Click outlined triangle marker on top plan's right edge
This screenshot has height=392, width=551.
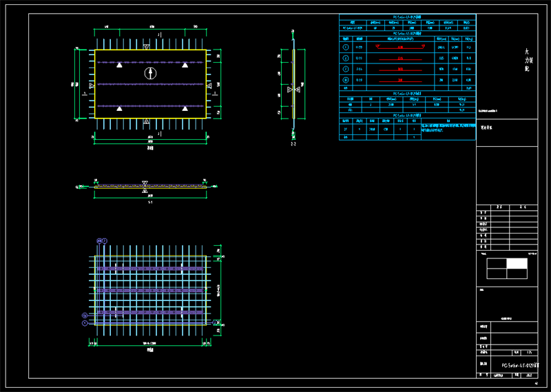click(209, 85)
